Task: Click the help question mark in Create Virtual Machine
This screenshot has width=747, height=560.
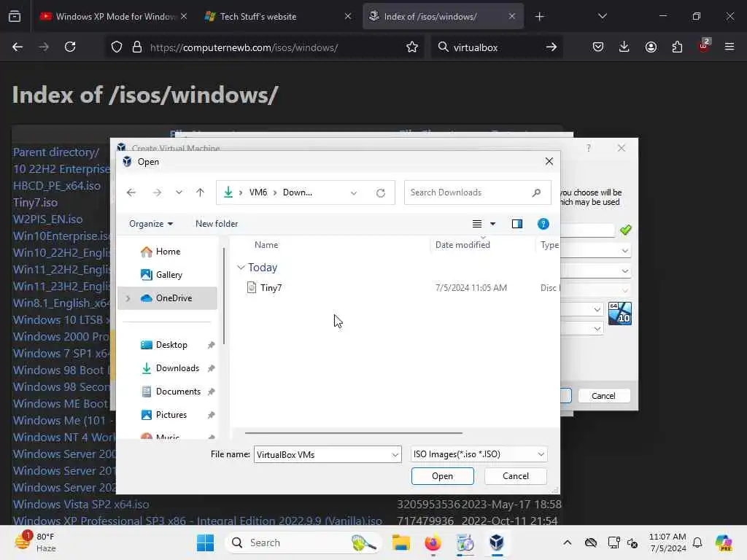Action: click(589, 148)
